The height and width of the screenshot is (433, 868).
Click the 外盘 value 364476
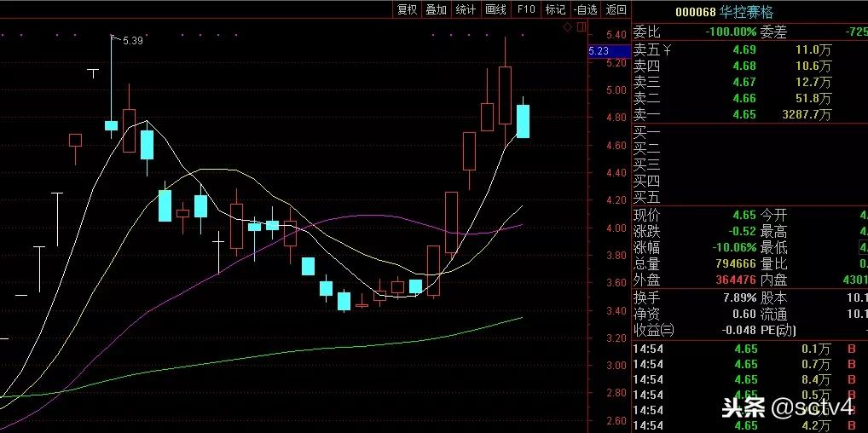click(736, 280)
